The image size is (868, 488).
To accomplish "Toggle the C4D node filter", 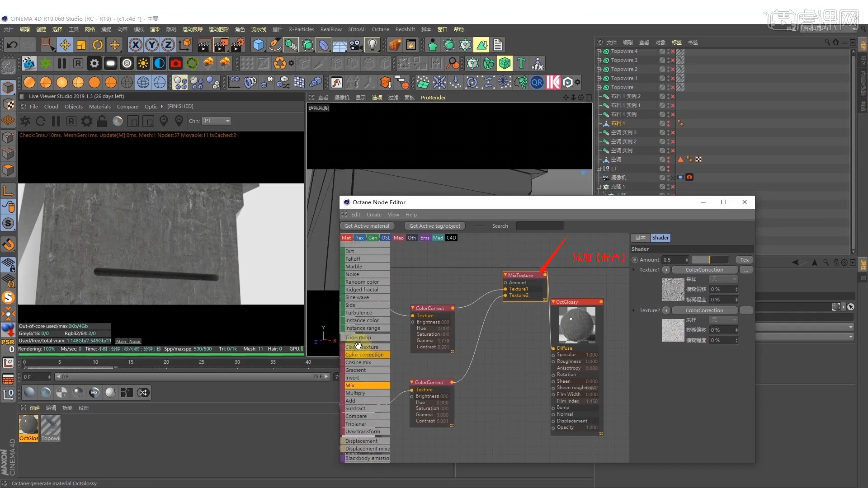I will coord(452,238).
